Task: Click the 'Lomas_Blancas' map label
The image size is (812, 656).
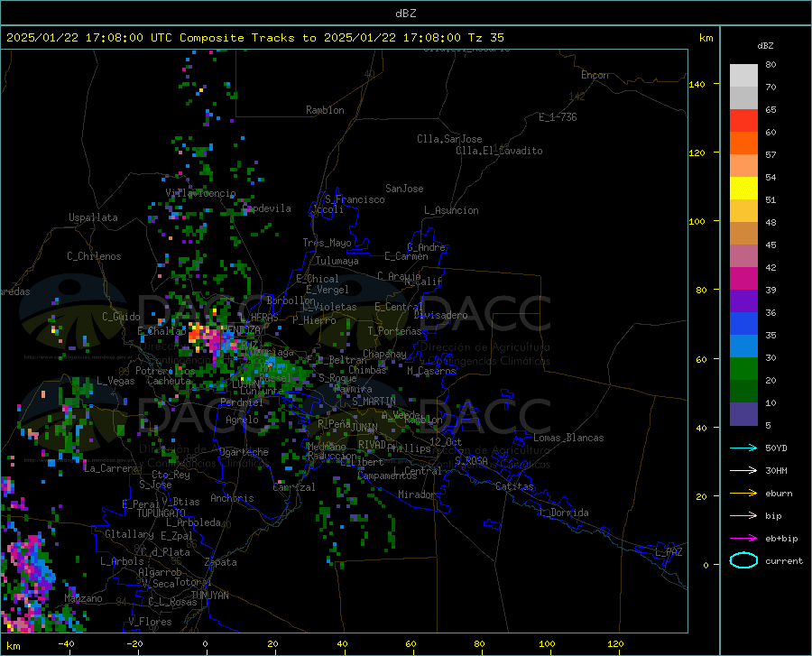Action: coord(568,438)
